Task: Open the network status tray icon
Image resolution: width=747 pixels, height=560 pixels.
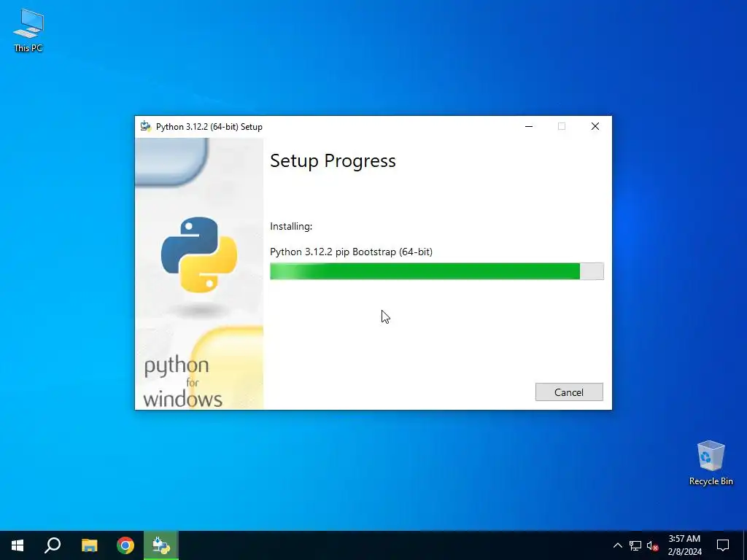Action: 635,545
